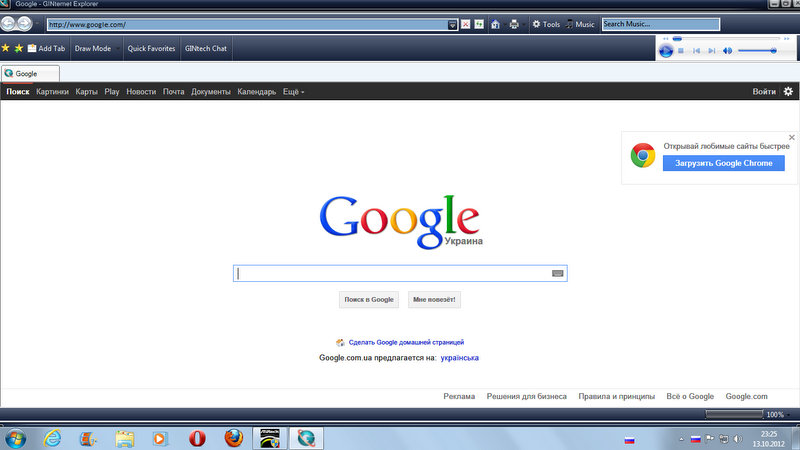Refresh the page with the green arrows icon
This screenshot has height=450, width=800.
click(x=479, y=24)
